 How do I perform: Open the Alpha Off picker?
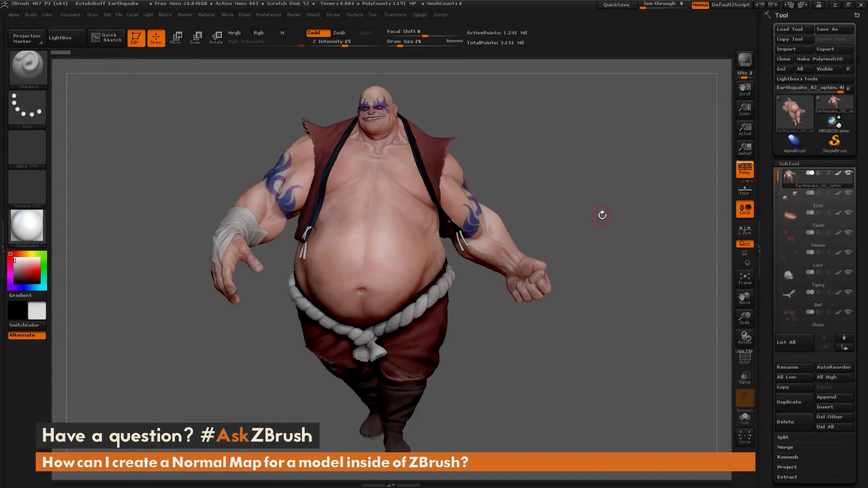pos(27,149)
